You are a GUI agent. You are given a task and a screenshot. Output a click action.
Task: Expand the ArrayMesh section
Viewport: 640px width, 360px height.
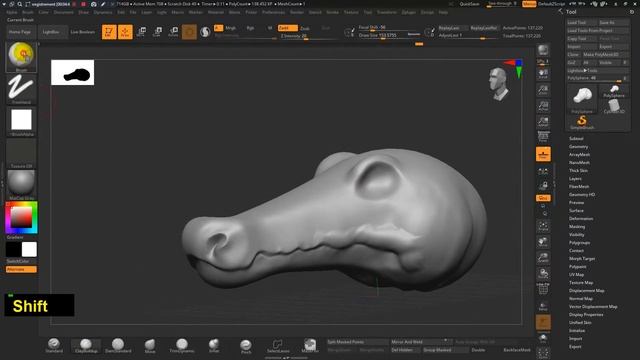pos(579,155)
